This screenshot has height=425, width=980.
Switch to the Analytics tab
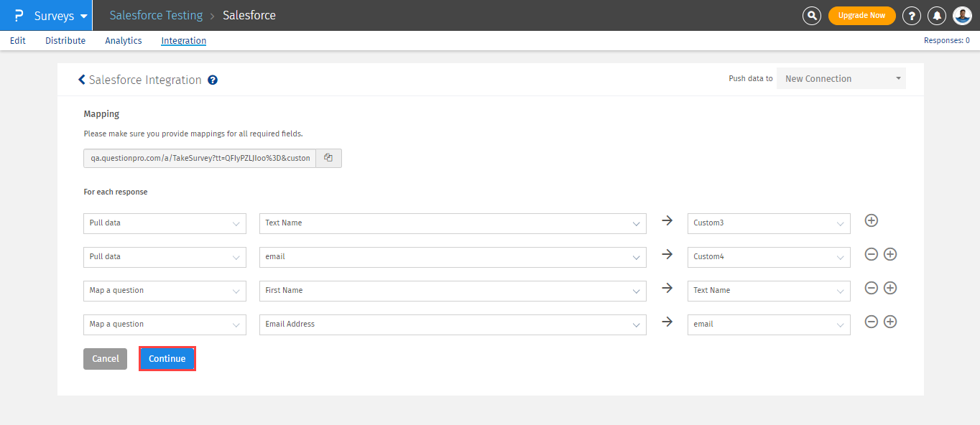(124, 41)
